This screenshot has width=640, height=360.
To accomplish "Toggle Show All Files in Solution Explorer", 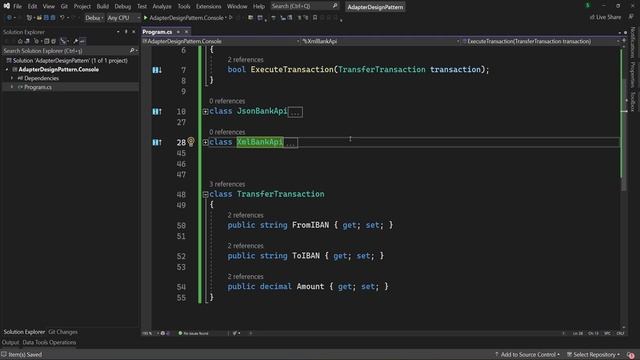I will (x=53, y=41).
